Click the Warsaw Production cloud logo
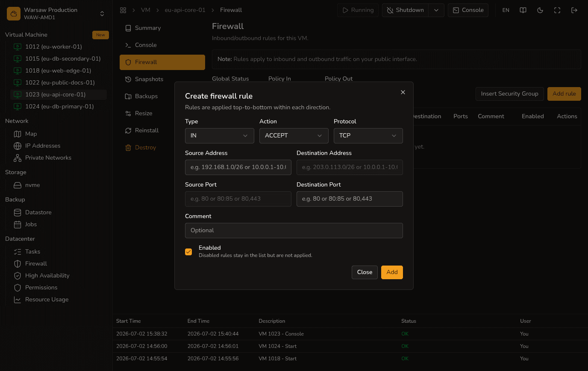588x371 pixels. 14,14
